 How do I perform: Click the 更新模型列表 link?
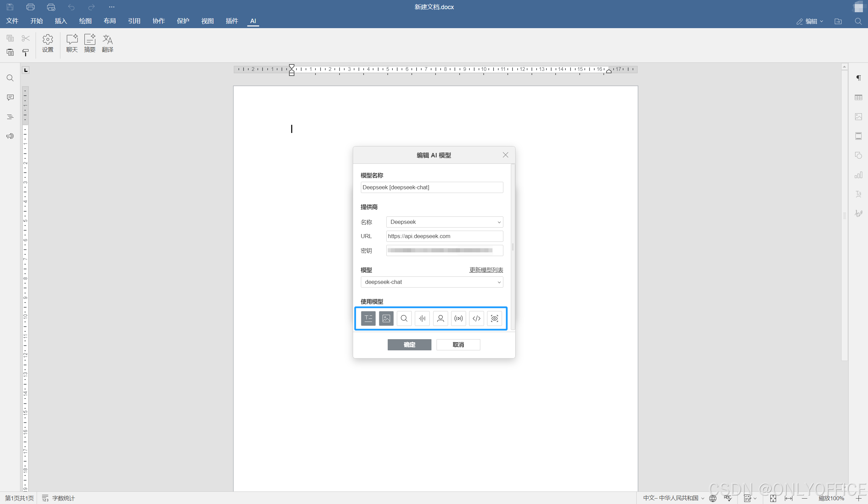coord(486,270)
